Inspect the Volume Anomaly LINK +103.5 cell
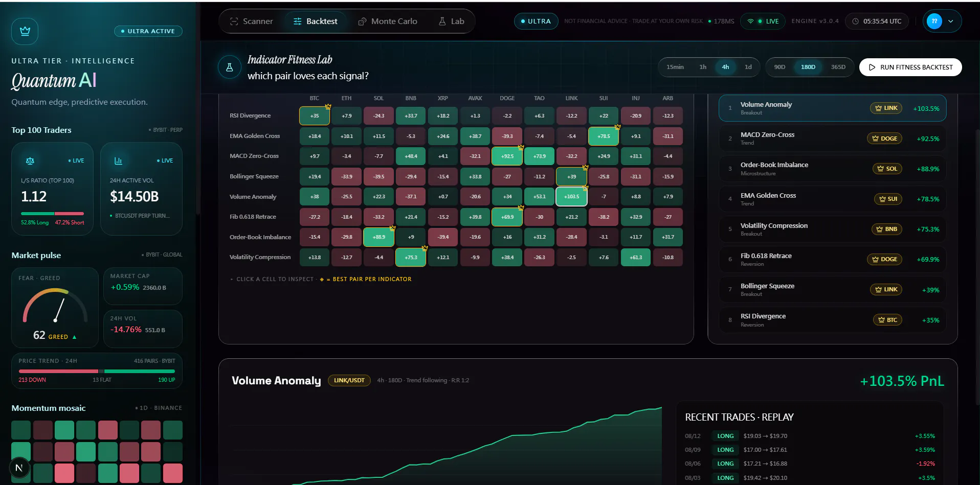980x485 pixels. tap(571, 197)
